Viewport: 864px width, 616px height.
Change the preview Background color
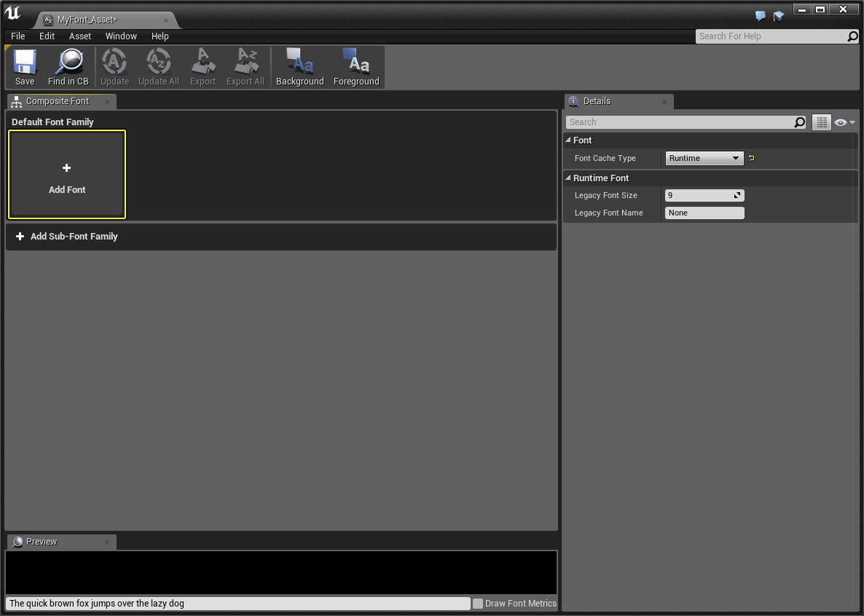(x=299, y=67)
